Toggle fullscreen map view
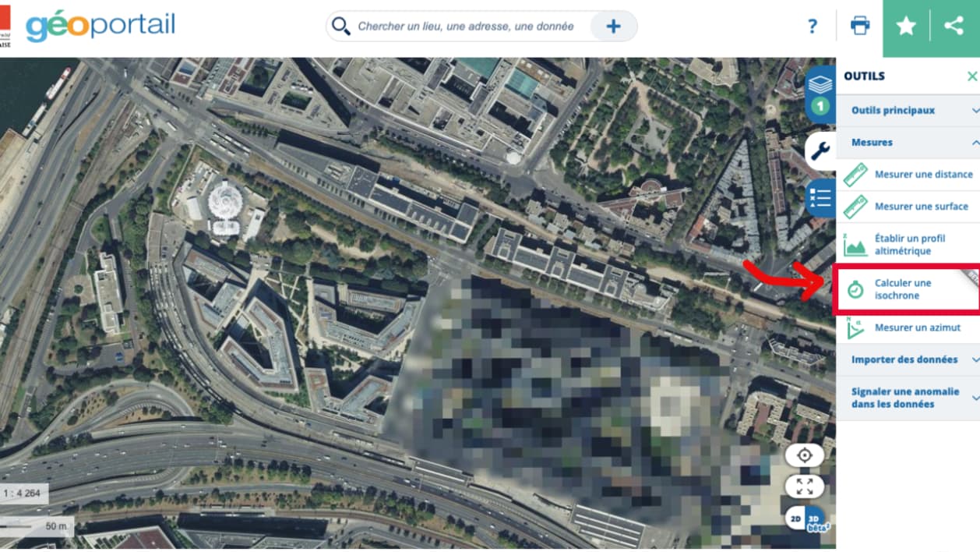The width and height of the screenshot is (980, 552). click(805, 487)
